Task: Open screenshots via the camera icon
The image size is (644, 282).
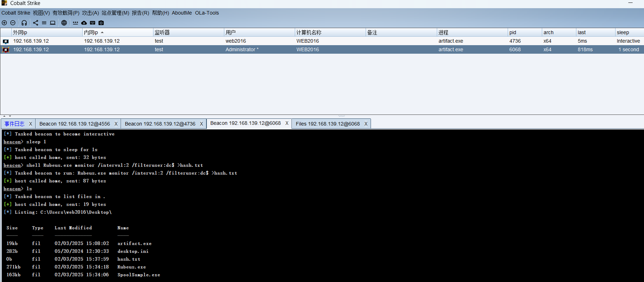Action: (x=101, y=23)
